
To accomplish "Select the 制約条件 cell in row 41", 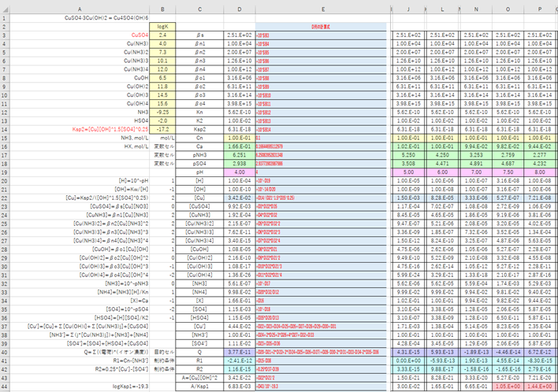I will pyautogui.click(x=162, y=361).
